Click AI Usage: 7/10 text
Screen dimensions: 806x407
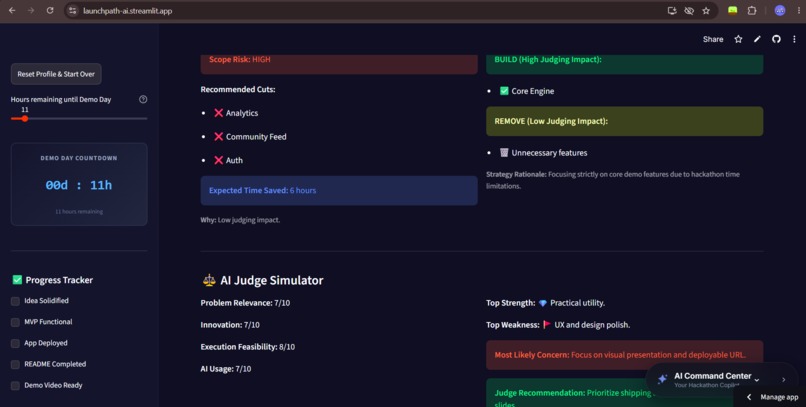point(226,368)
